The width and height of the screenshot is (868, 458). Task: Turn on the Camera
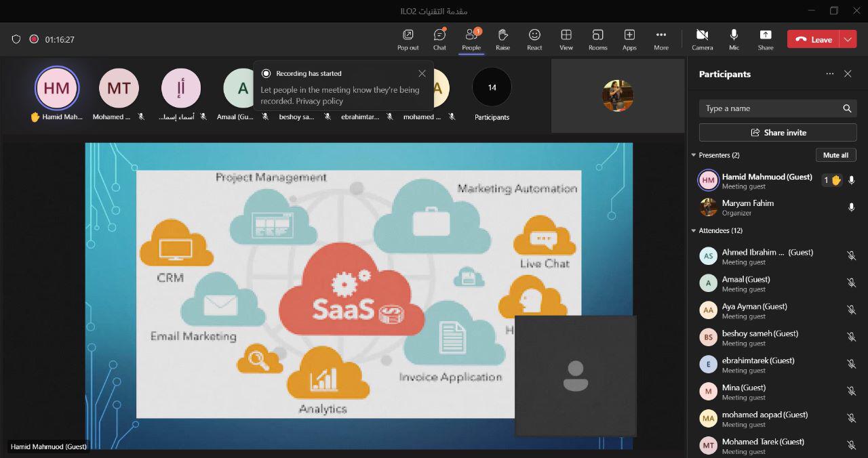coord(702,39)
